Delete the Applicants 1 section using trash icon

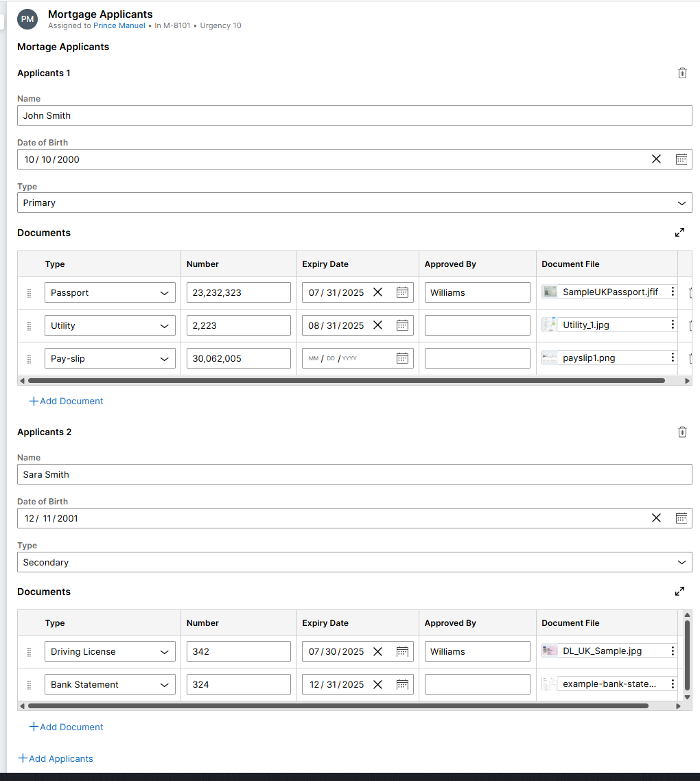[x=682, y=73]
